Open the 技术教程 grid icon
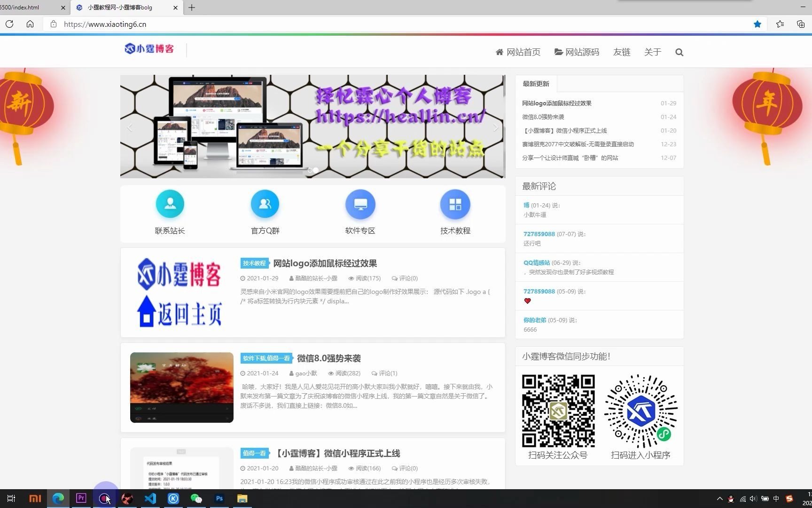 pyautogui.click(x=454, y=204)
